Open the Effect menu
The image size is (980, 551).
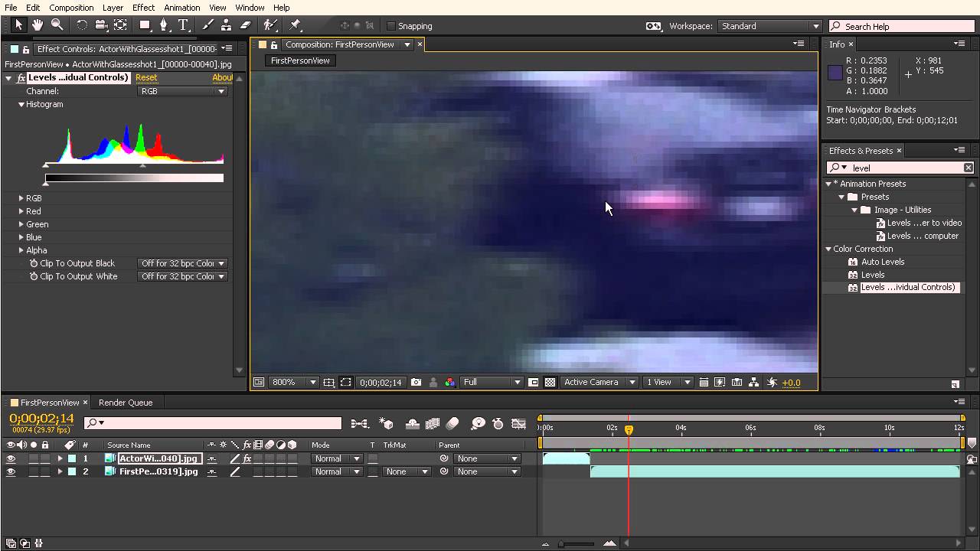pyautogui.click(x=143, y=8)
